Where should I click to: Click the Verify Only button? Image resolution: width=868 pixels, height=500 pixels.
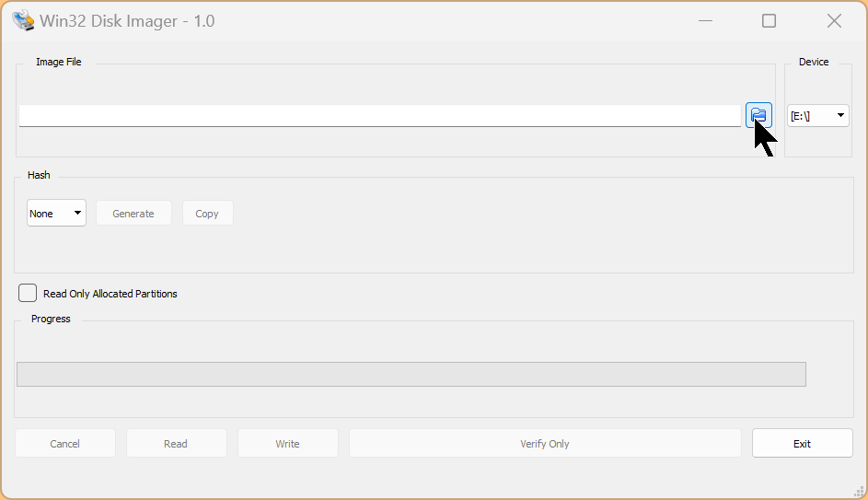(545, 443)
